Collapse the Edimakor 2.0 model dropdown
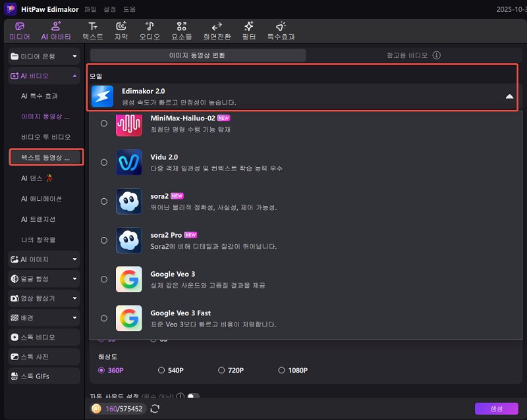This screenshot has height=420, width=527. 509,96
